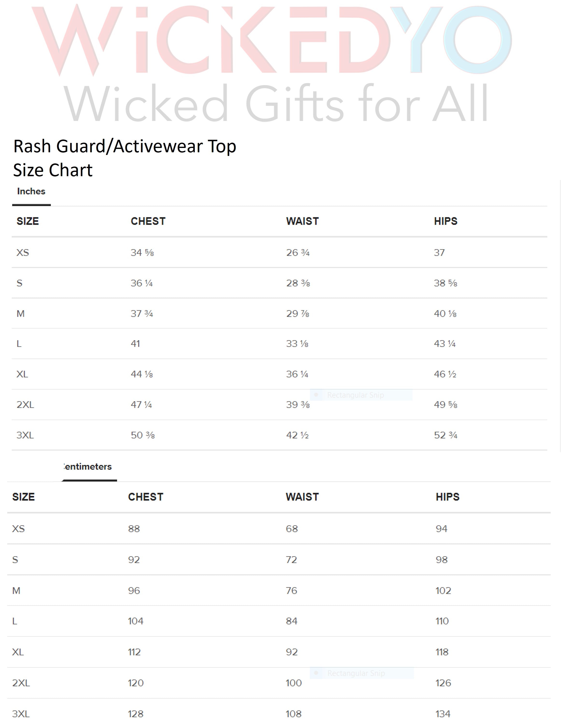Click the WAIST header in the inches table
561x728 pixels.
(302, 221)
